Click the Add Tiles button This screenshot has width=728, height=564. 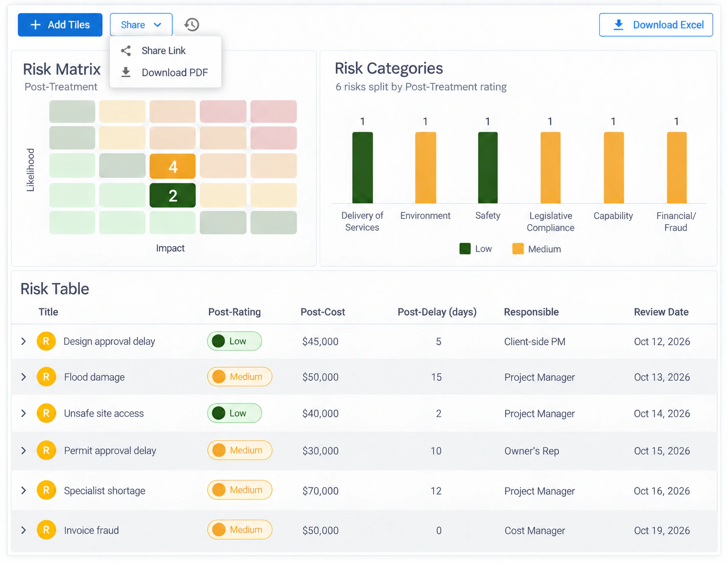[x=60, y=25]
